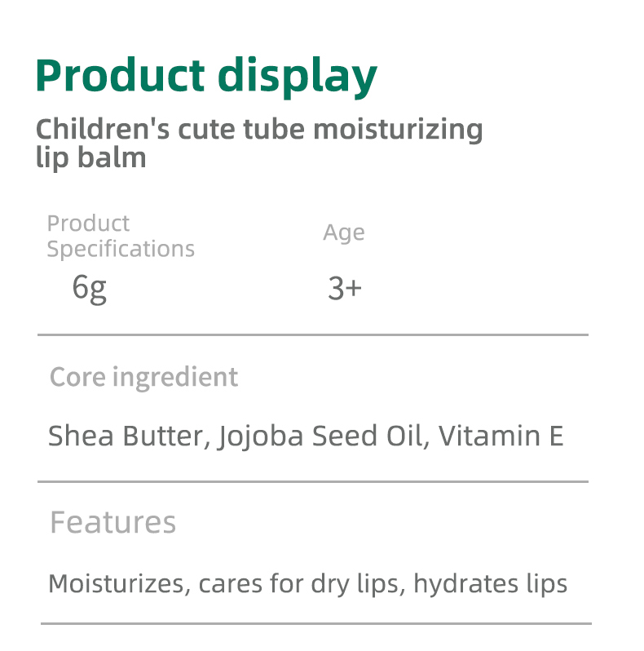Select the "Product Specifications" label
644x651 pixels.
click(x=121, y=236)
